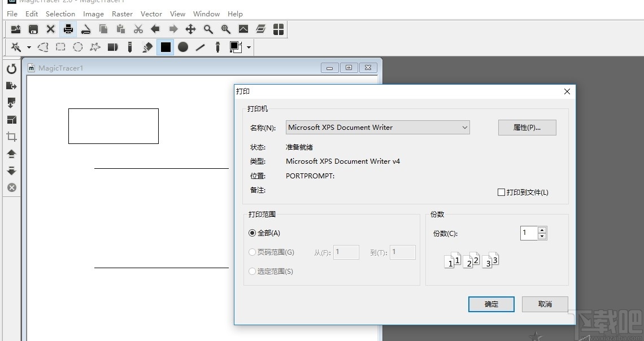644x341 pixels.
Task: Close the 打印 print dialog
Action: point(567,91)
